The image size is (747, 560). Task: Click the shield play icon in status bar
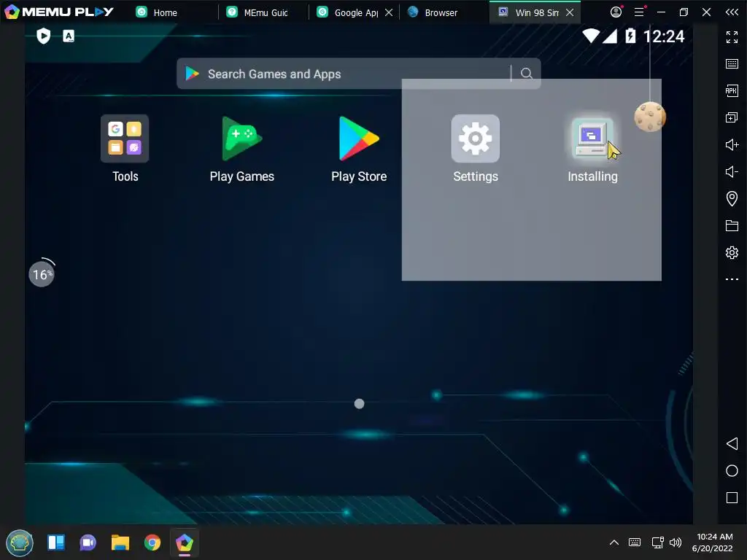coord(43,36)
